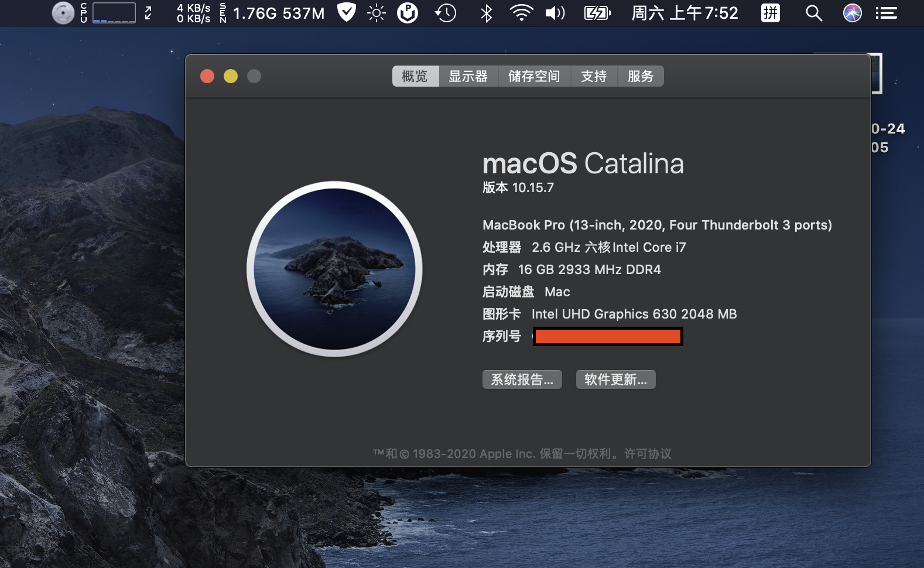Open the Notification Center list icon

coord(887,13)
